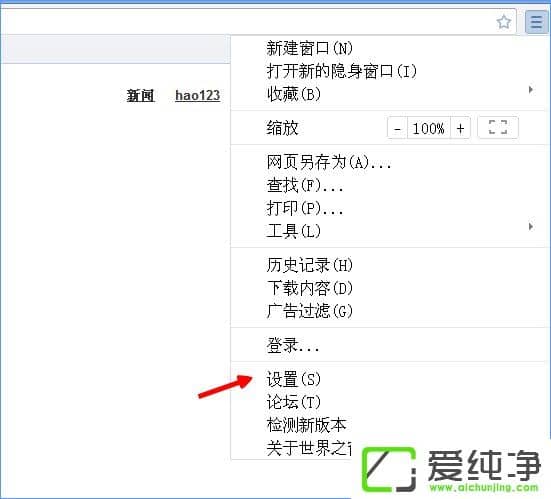Select 论坛(T) menu item
The width and height of the screenshot is (551, 499).
tap(389, 402)
